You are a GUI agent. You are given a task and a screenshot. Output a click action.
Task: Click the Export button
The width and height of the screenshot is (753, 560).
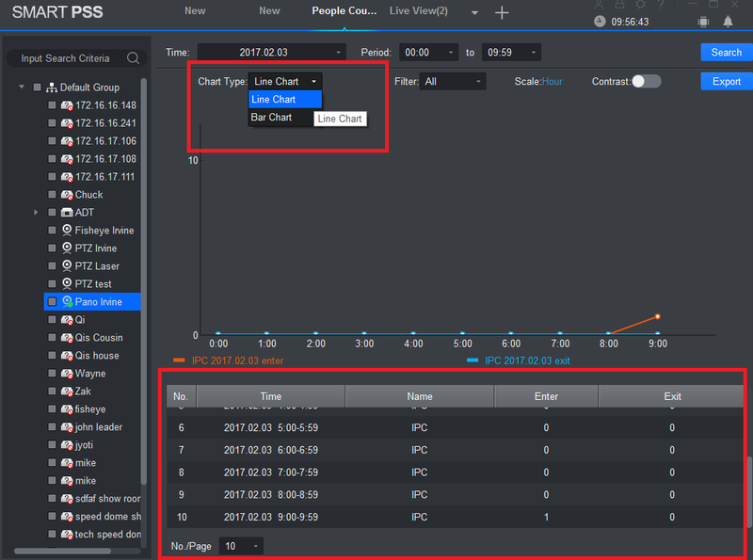coord(726,82)
